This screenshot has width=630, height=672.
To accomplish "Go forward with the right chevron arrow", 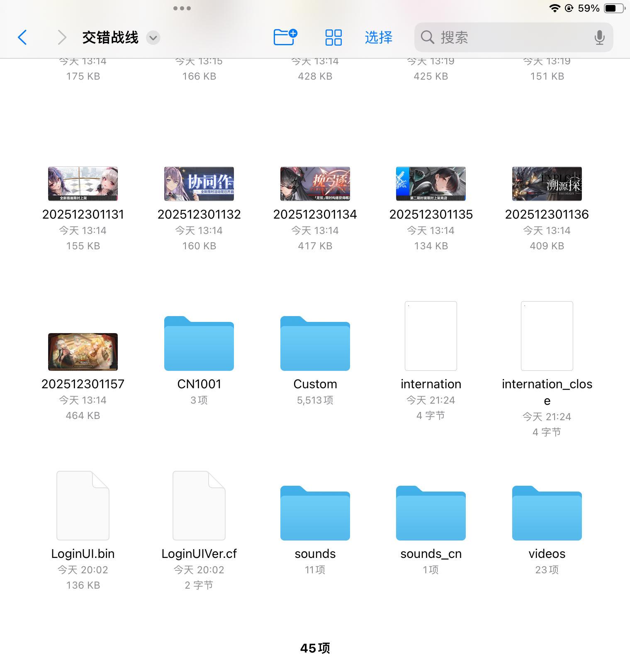I will [x=62, y=37].
